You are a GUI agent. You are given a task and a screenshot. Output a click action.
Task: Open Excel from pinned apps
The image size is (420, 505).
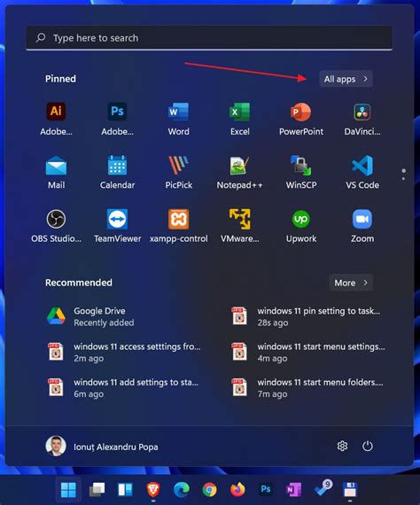(239, 119)
